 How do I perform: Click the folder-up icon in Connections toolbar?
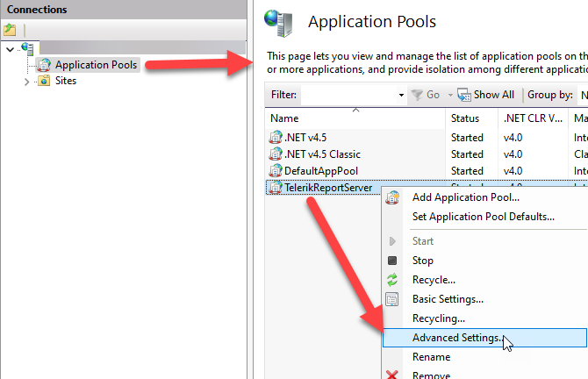click(x=10, y=30)
